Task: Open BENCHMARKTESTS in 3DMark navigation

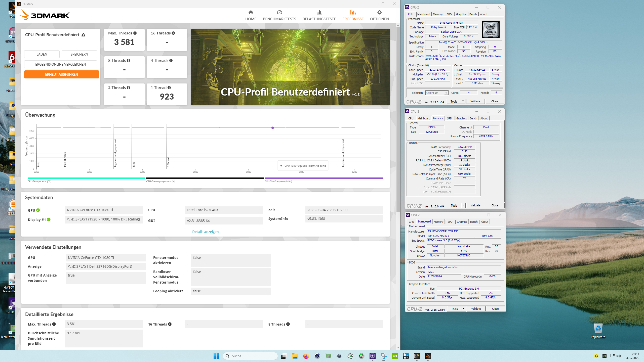Action: coord(279,15)
